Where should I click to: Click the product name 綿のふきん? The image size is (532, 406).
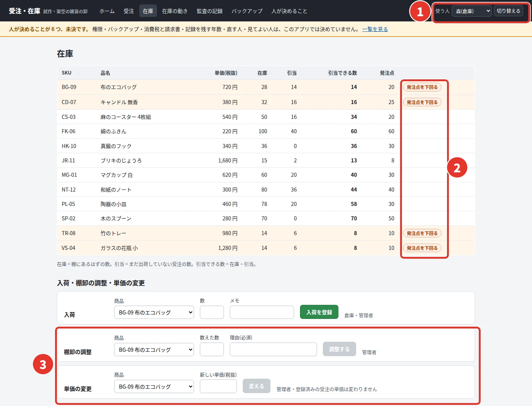(x=113, y=131)
